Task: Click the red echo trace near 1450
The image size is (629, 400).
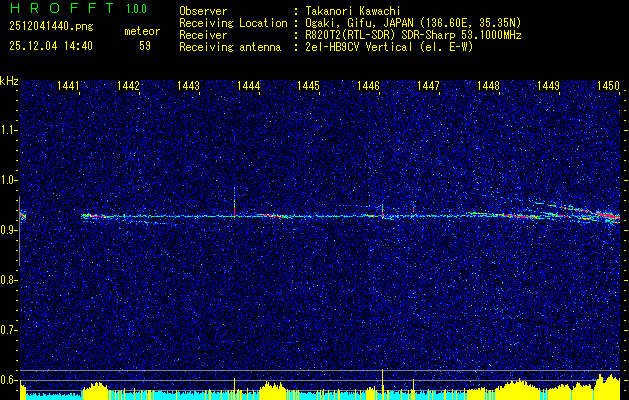Action: tap(606, 215)
